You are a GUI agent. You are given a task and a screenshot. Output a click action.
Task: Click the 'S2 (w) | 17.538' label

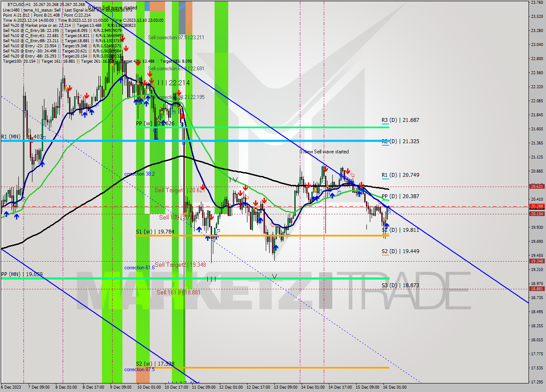coord(155,364)
